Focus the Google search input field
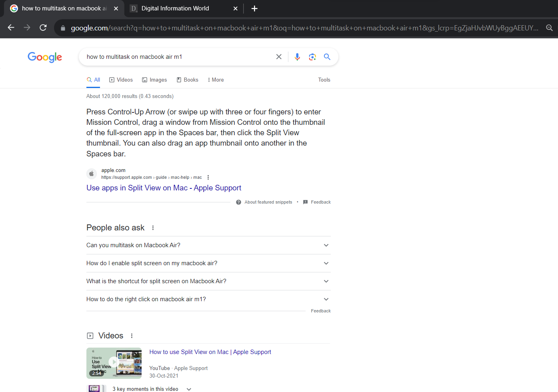The height and width of the screenshot is (392, 558). 179,57
